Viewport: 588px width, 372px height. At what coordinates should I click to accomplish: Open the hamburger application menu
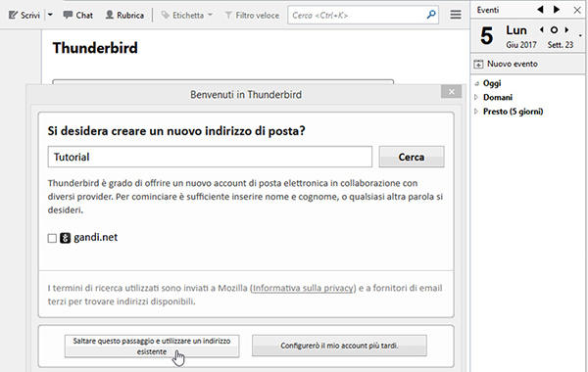(x=456, y=15)
